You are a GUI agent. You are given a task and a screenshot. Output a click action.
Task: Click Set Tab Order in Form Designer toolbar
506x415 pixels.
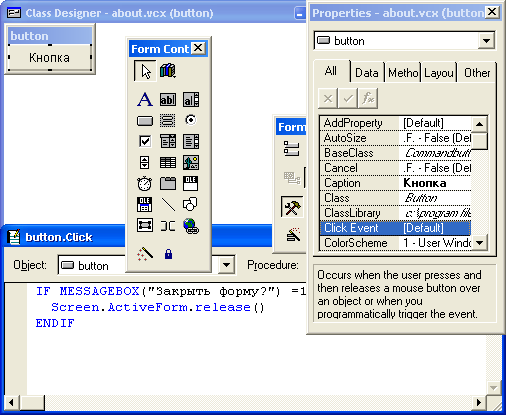click(291, 149)
